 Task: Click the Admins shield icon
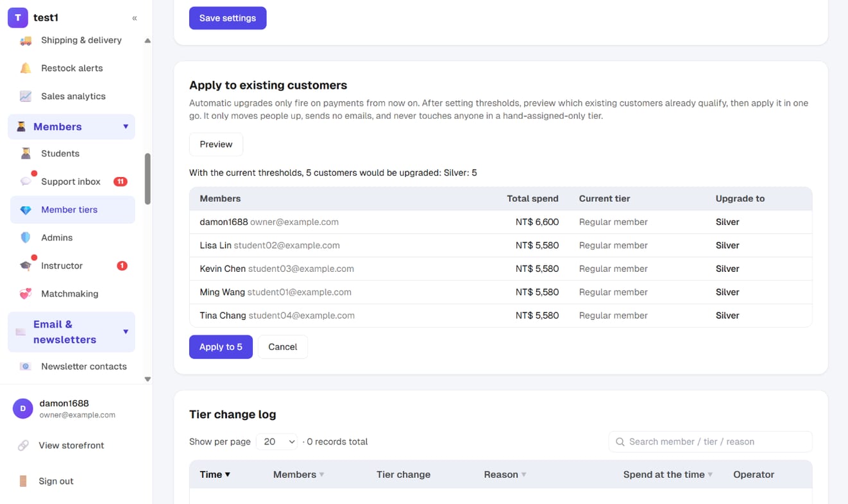[26, 237]
